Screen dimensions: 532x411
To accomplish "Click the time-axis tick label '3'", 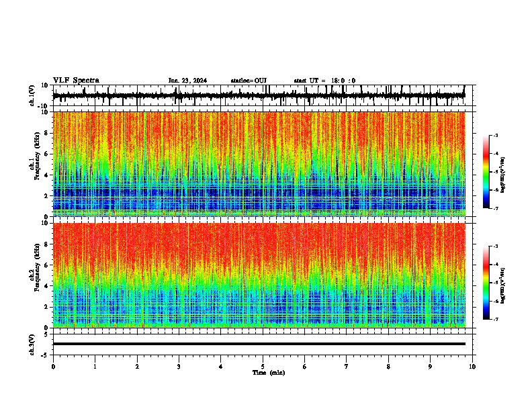I will 179,367.
